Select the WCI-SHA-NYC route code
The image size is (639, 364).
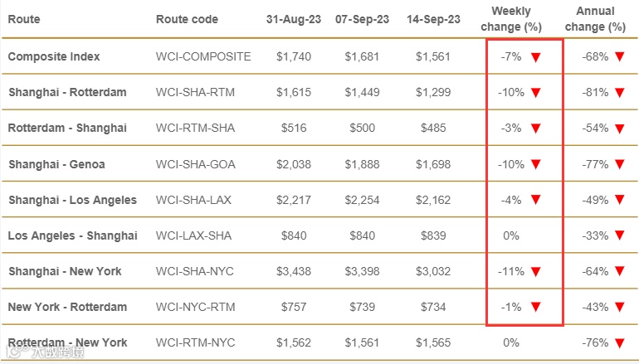[195, 272]
